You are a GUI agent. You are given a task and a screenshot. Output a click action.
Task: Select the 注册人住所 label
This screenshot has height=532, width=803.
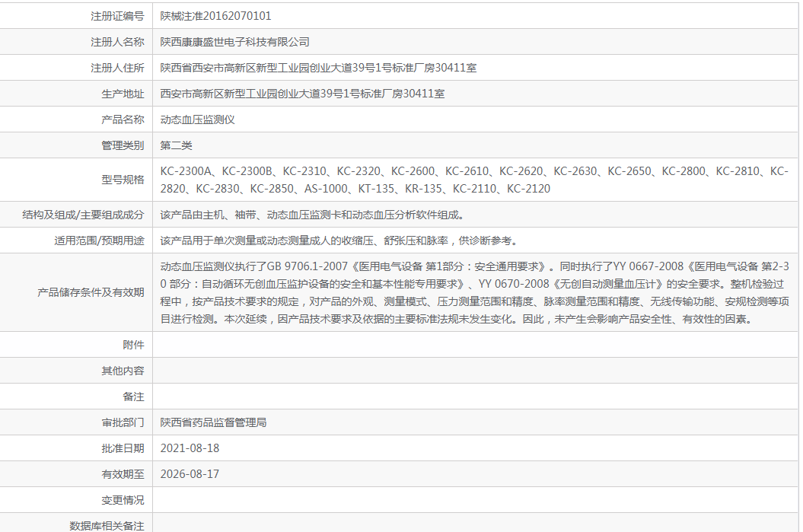117,68
